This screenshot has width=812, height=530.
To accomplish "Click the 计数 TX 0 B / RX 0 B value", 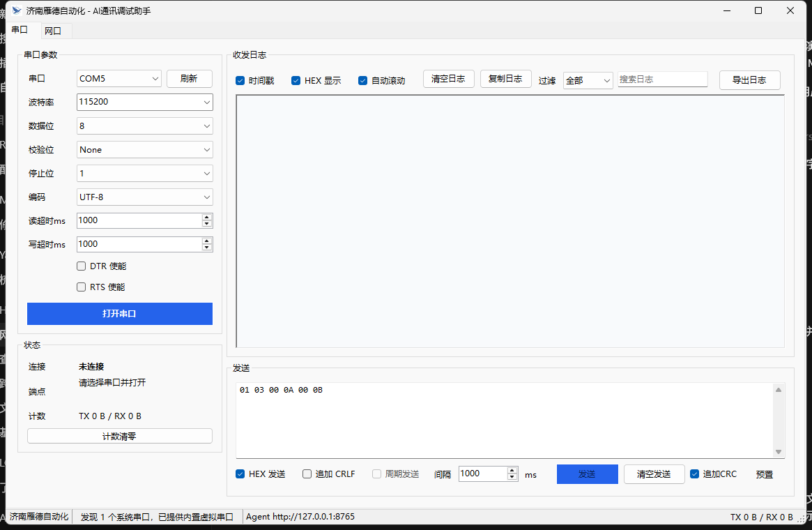I will [x=110, y=416].
